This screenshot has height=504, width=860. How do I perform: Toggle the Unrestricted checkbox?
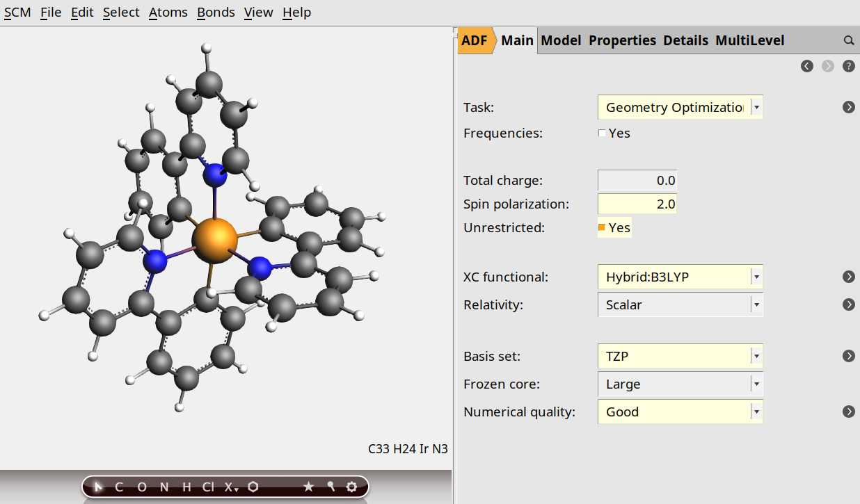pos(602,227)
